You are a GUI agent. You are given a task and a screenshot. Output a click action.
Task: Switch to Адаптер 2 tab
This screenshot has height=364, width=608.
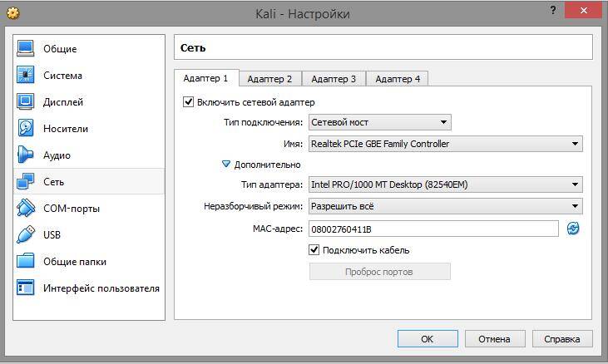[x=269, y=79]
